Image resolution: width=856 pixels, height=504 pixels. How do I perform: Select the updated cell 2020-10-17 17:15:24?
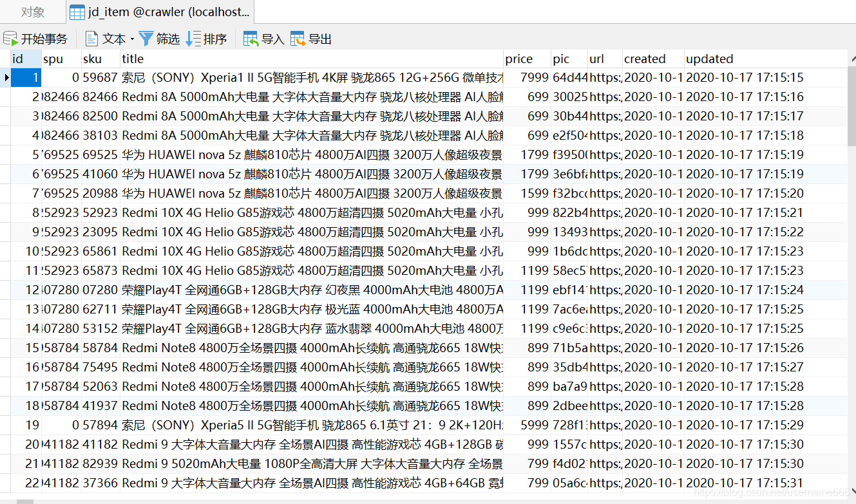click(x=765, y=290)
